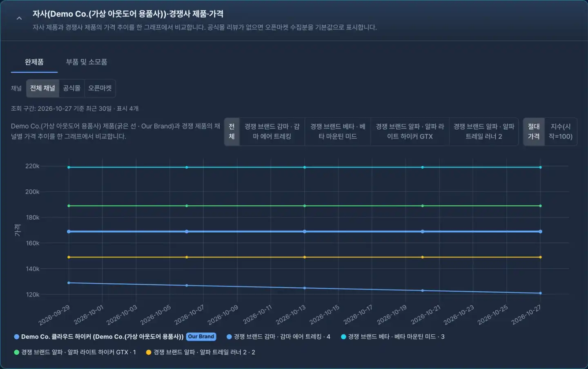This screenshot has width=588, height=369.
Task: Select the green line's last data point
Action: (x=540, y=206)
